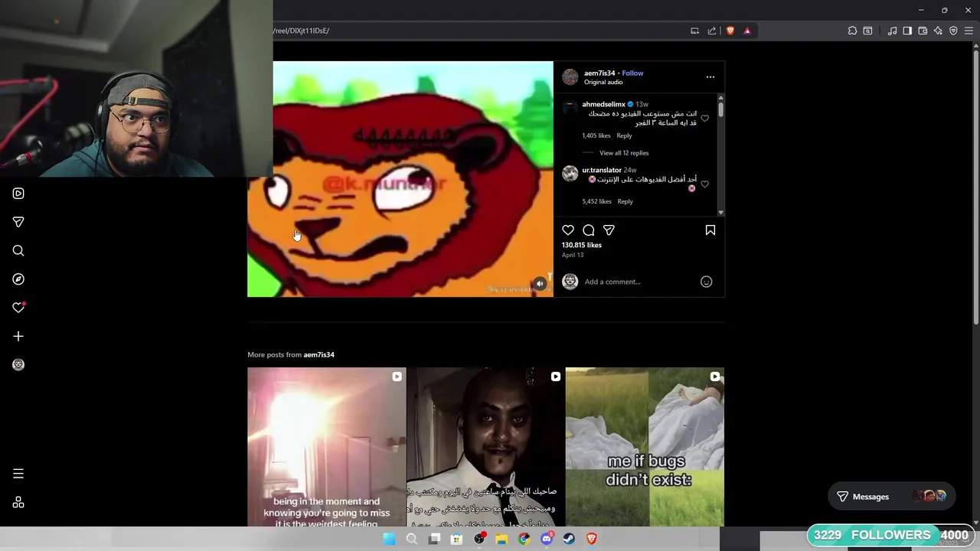Click the comments panel scrollbar thumb
Screen dimensions: 980x551
[x=720, y=108]
